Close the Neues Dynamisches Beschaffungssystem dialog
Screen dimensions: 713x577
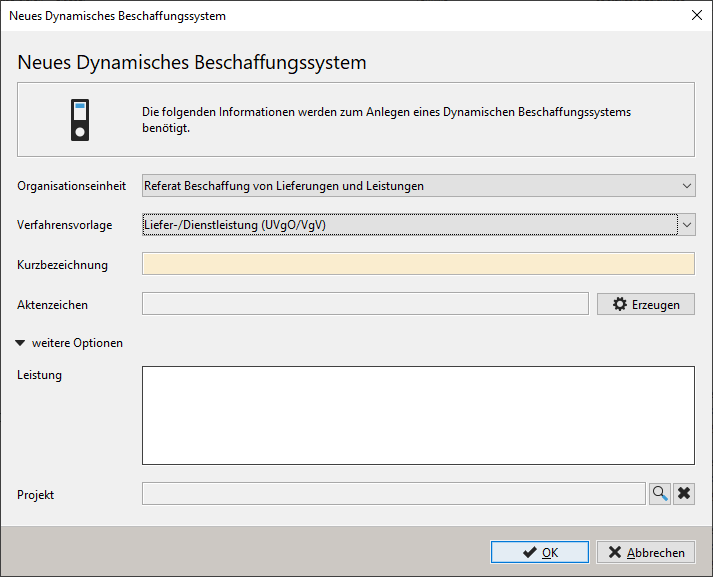pyautogui.click(x=697, y=15)
